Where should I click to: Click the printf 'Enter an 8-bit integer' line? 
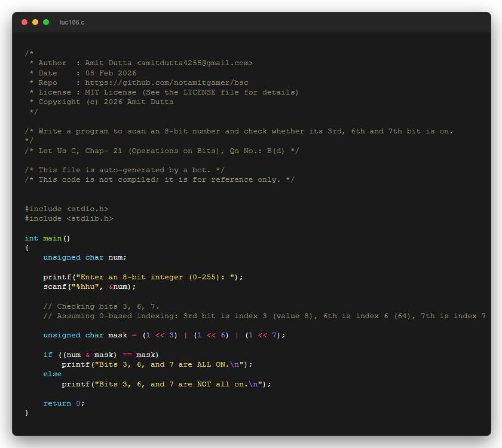143,277
